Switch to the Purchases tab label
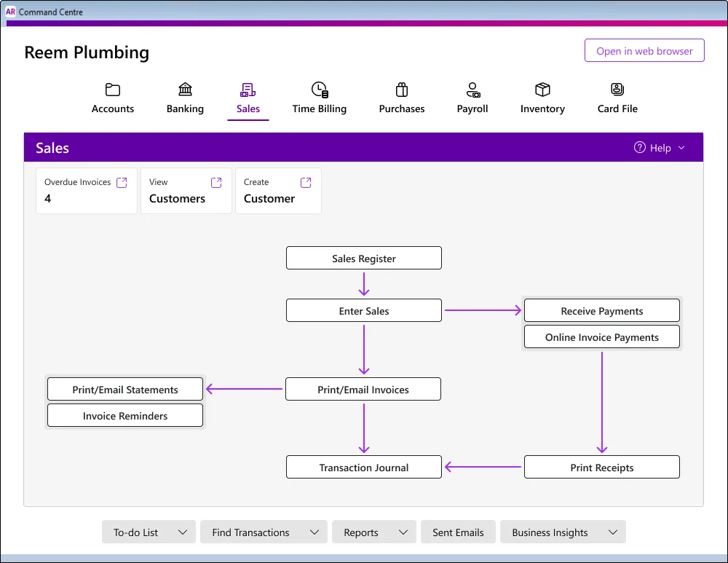 [402, 109]
